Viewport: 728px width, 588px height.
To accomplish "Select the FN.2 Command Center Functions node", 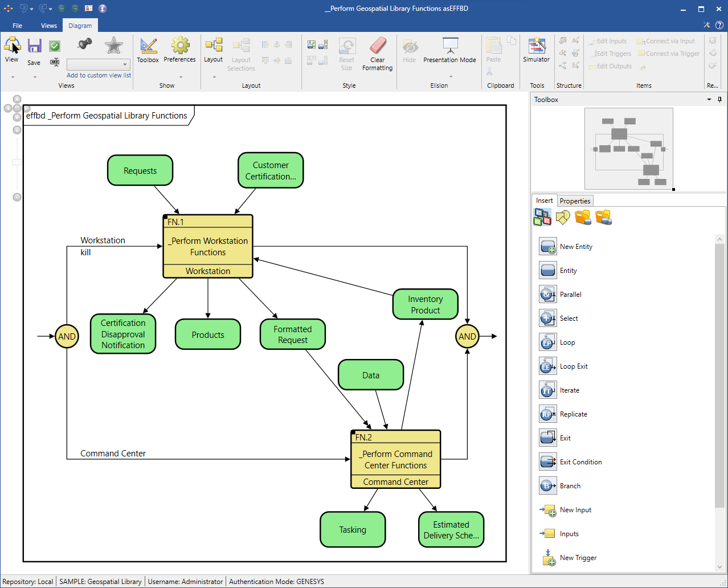I will coord(396,459).
